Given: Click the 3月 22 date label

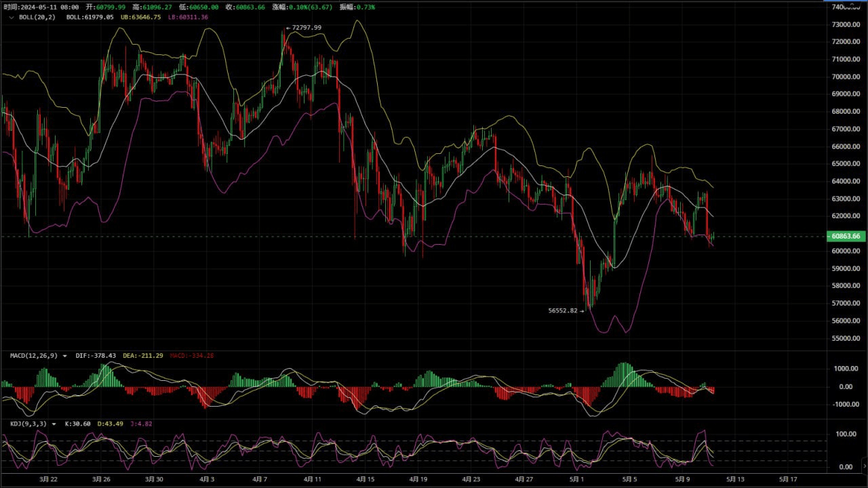Looking at the screenshot, I should [48, 479].
